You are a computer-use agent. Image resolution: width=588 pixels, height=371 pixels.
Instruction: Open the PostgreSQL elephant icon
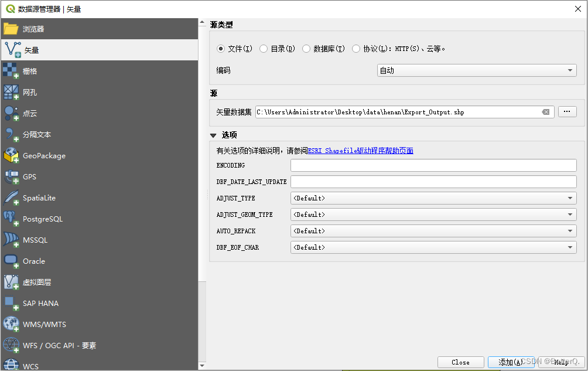(x=11, y=219)
